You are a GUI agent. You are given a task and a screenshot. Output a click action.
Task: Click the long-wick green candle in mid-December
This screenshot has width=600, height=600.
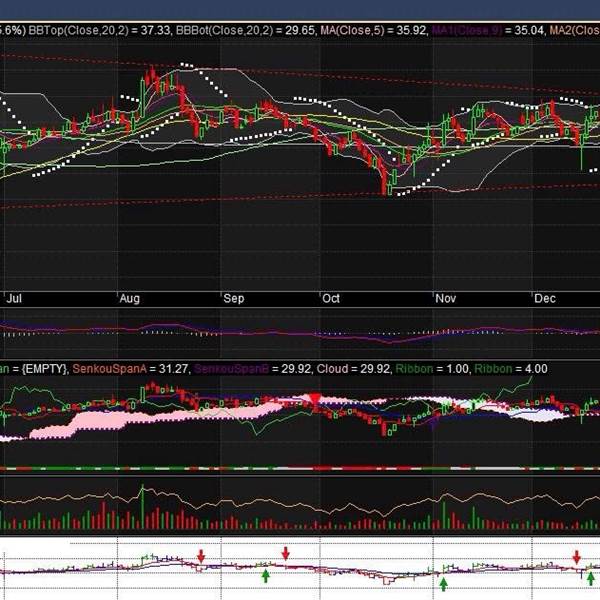[581, 151]
